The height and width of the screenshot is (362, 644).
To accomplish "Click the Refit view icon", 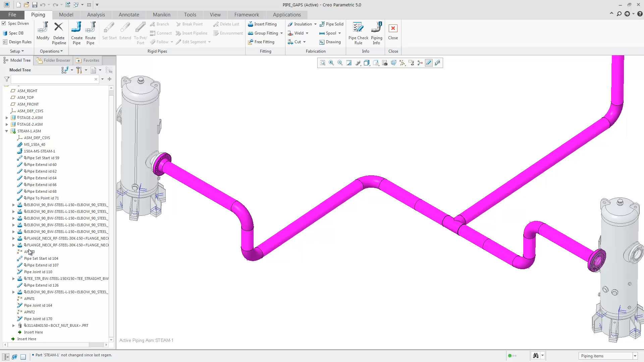I will click(x=323, y=63).
